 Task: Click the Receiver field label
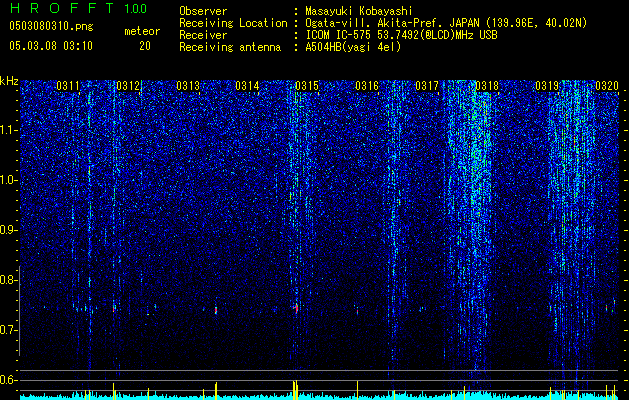coord(203,36)
